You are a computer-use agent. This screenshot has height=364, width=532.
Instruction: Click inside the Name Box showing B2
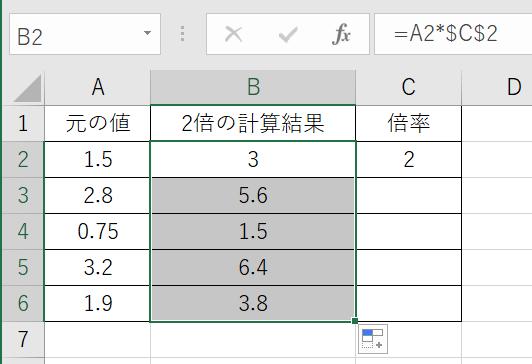tap(76, 34)
